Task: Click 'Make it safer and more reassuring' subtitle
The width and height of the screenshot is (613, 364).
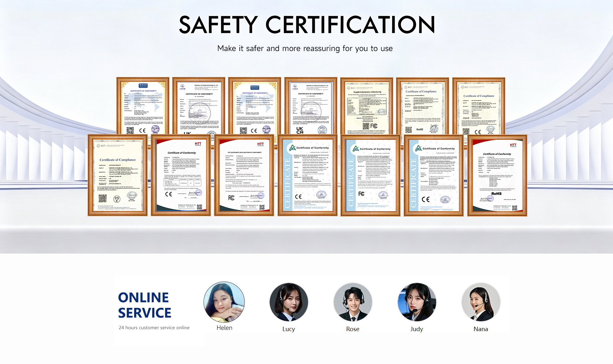Action: pyautogui.click(x=305, y=48)
